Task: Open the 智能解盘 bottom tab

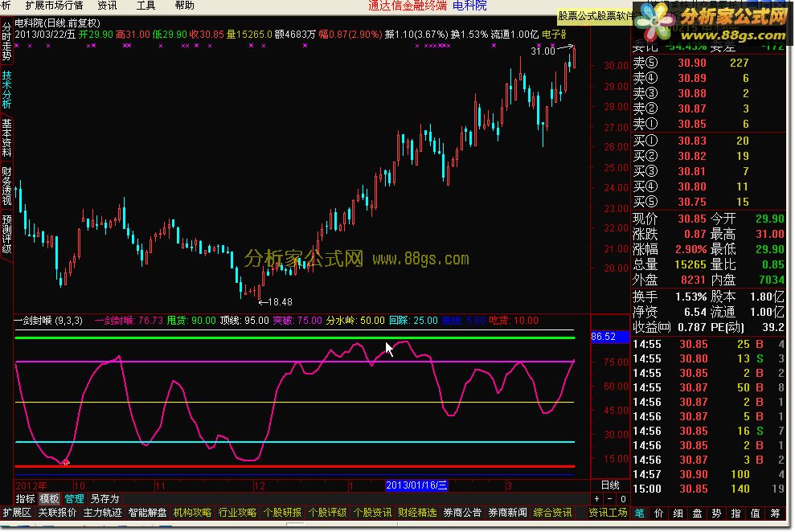Action: pyautogui.click(x=148, y=514)
